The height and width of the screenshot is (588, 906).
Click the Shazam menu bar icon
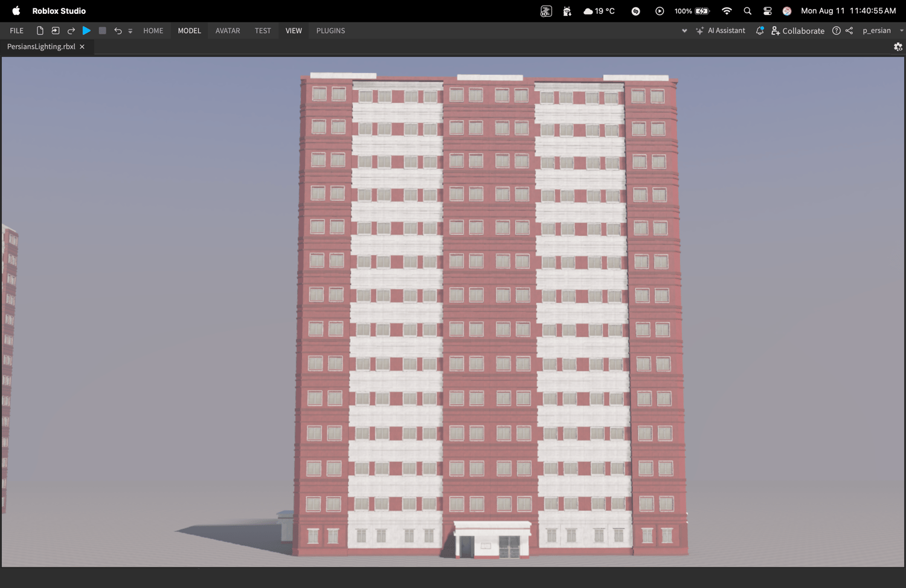click(x=636, y=11)
